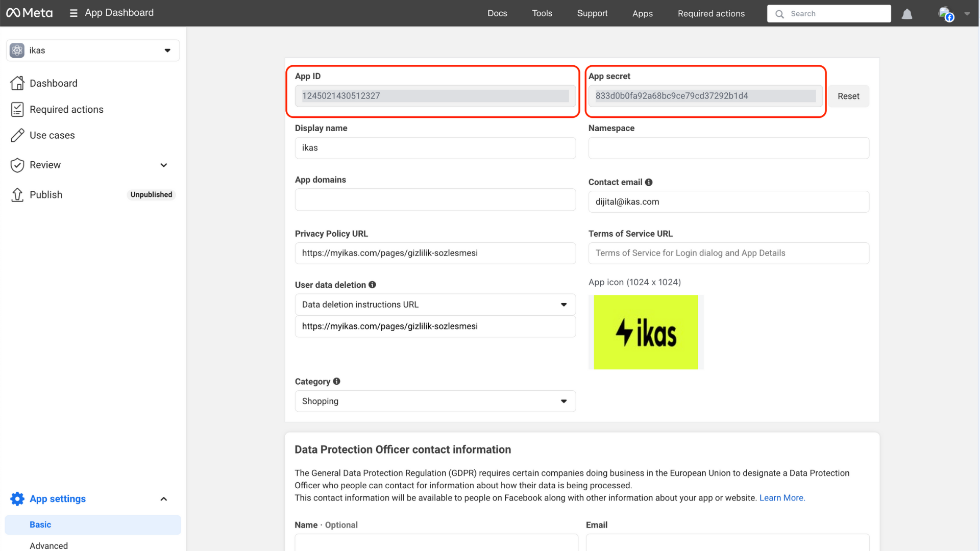Click the App icon (1024 x 1024) label
The height and width of the screenshot is (551, 980).
click(x=634, y=282)
